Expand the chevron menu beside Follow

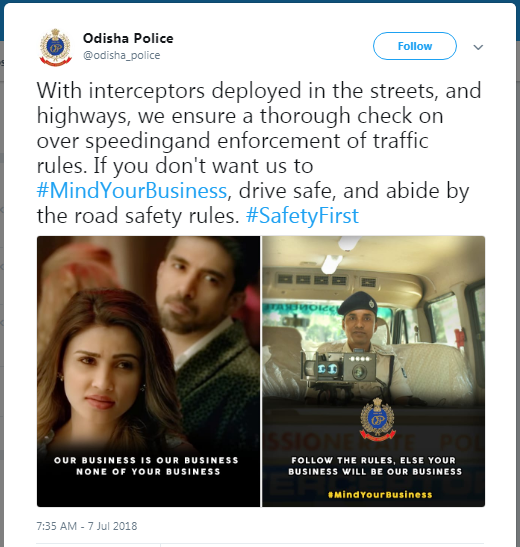click(x=478, y=47)
